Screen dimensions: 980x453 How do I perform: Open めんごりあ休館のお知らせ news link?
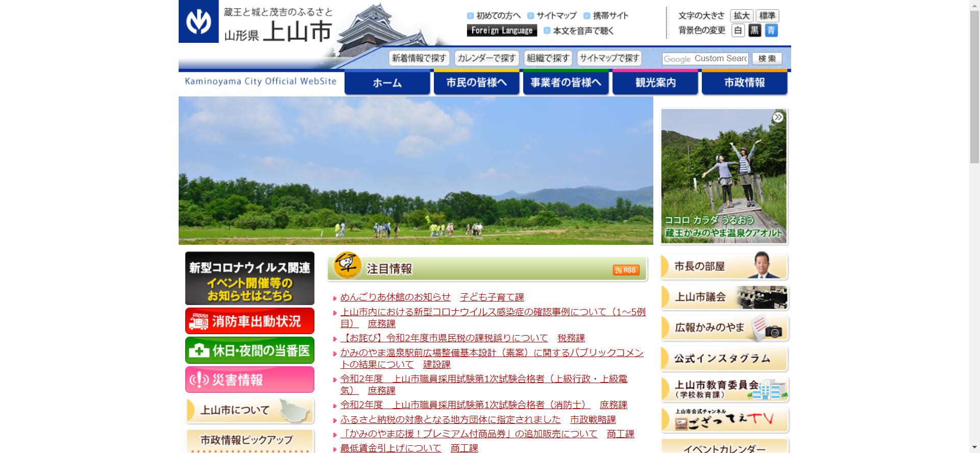tap(396, 297)
